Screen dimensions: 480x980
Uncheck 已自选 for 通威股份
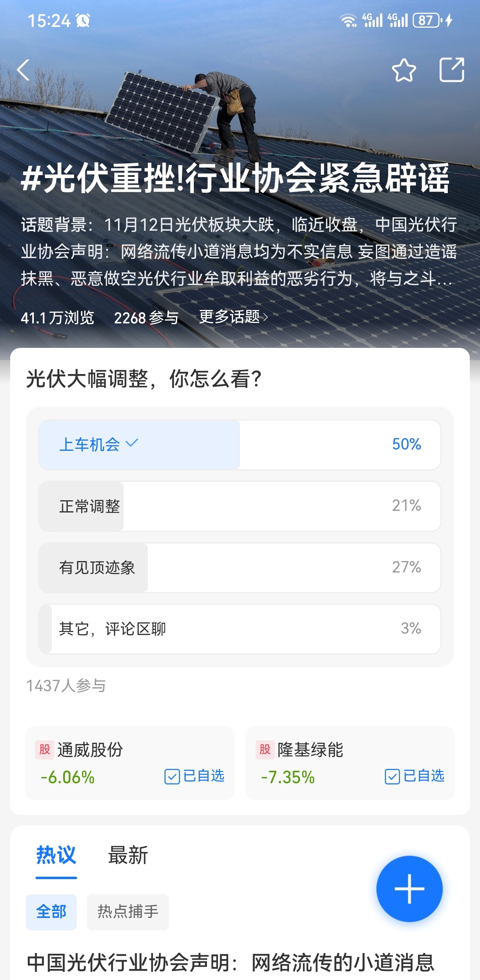pyautogui.click(x=195, y=776)
